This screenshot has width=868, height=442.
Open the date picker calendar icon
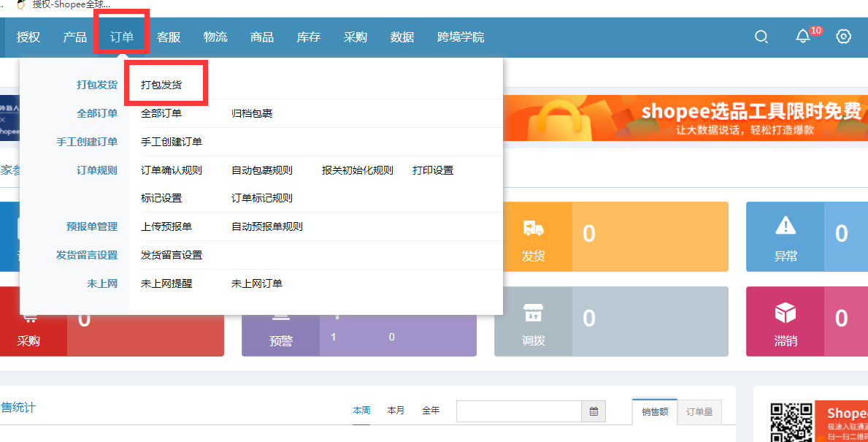pos(594,411)
